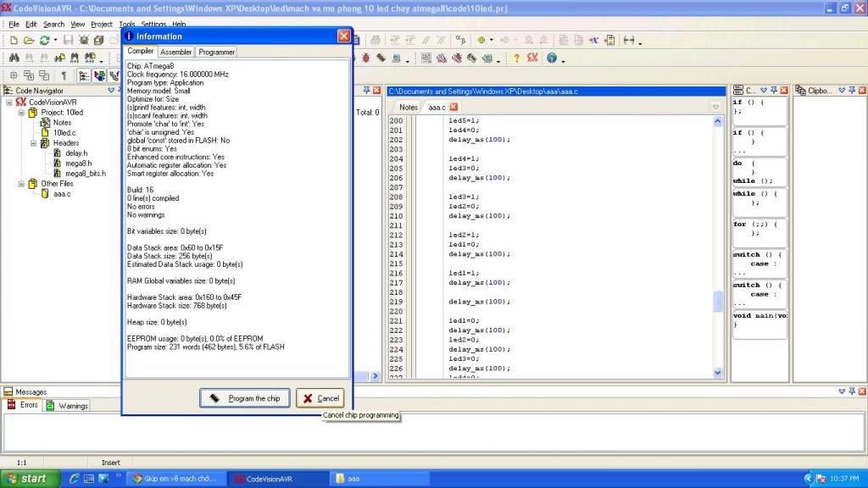This screenshot has height=488, width=868.
Task: Collapse the Project: 10led tree node
Action: pos(21,113)
